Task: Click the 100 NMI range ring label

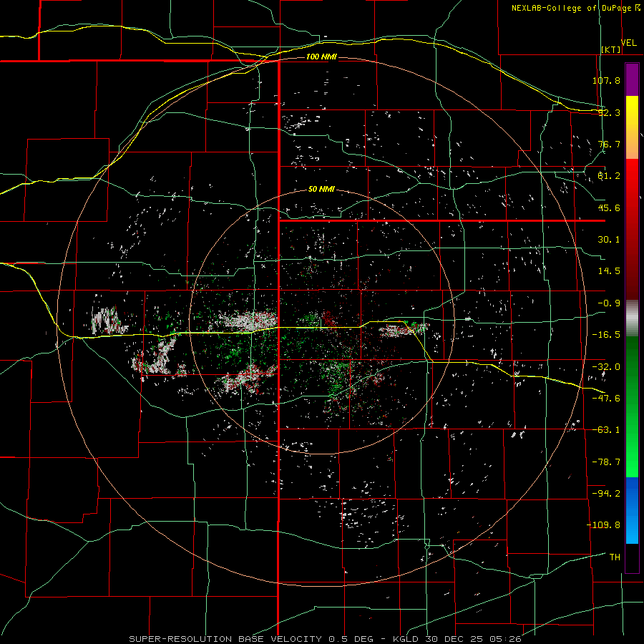Action: (321, 57)
